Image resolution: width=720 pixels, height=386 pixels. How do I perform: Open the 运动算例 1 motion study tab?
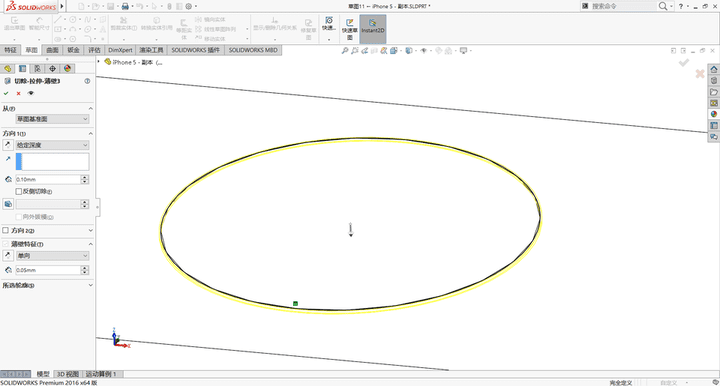101,374
